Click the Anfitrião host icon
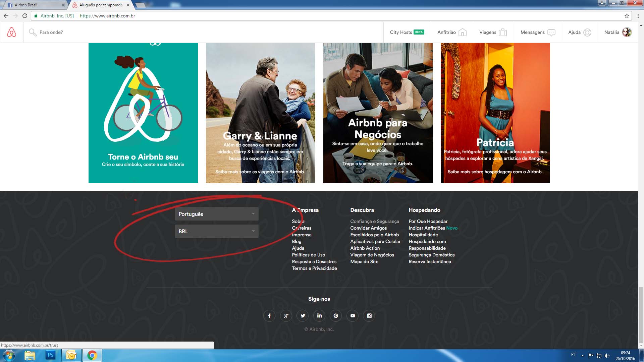 [463, 32]
